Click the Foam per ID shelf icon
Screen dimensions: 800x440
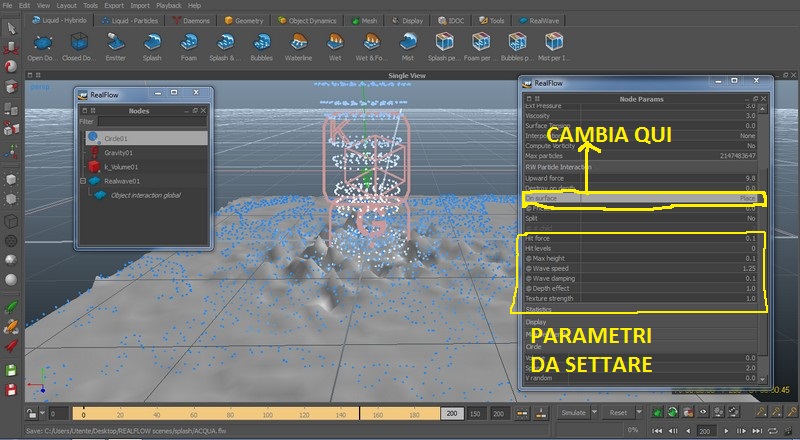tap(481, 42)
